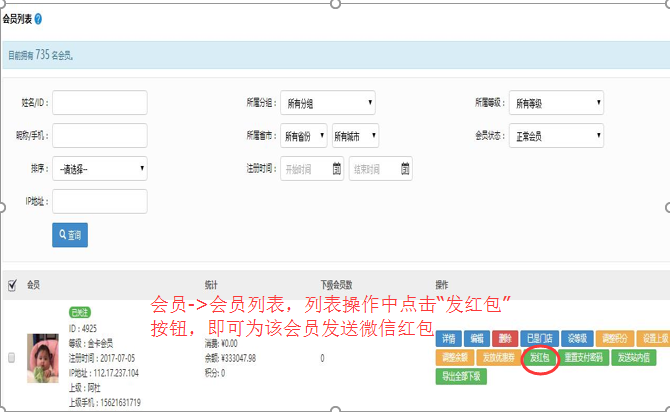Image resolution: width=670 pixels, height=412 pixels.
Task: Click the 查询 search button
Action: [x=69, y=235]
